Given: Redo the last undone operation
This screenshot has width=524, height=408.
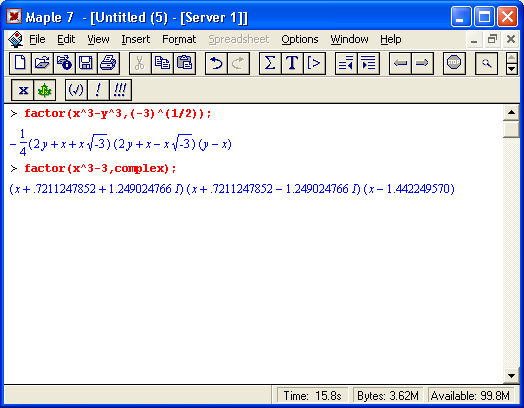Looking at the screenshot, I should point(238,63).
